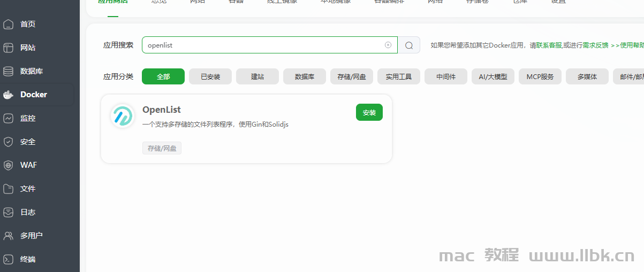Select the MCP服务 category filter
Screen dimensions: 644x272
pyautogui.click(x=540, y=76)
